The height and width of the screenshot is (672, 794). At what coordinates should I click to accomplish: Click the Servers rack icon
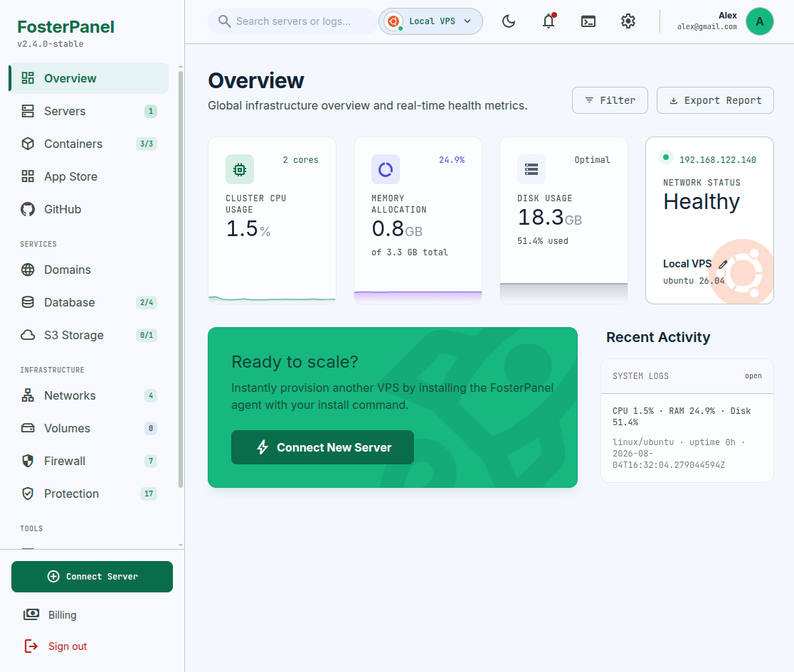(28, 111)
